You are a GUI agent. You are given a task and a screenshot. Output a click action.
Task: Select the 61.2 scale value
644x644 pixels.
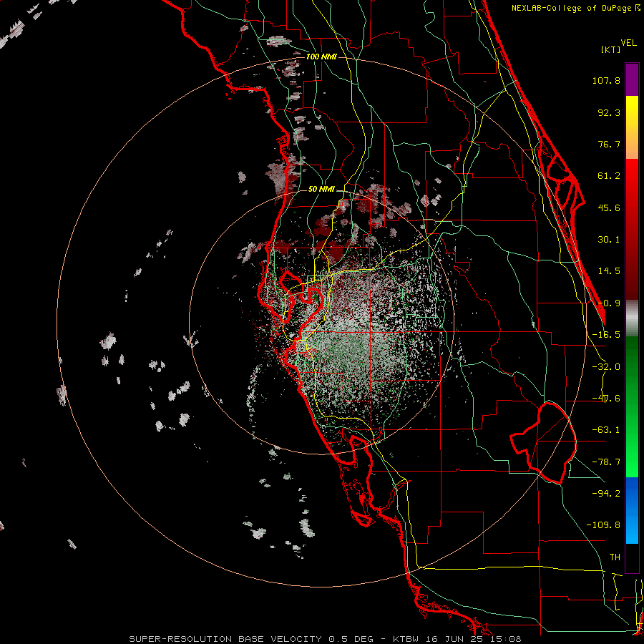tap(609, 176)
